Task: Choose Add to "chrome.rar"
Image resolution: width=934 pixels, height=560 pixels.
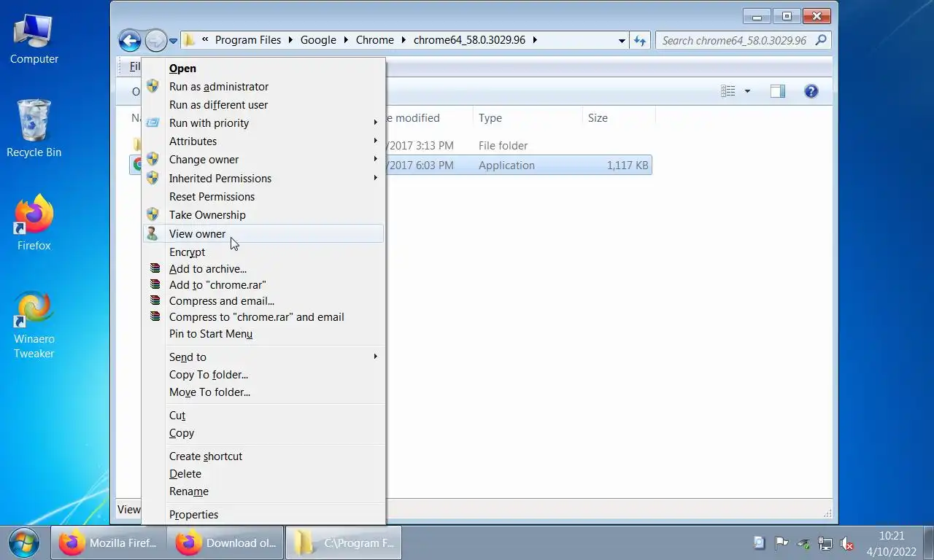Action: pyautogui.click(x=263, y=284)
